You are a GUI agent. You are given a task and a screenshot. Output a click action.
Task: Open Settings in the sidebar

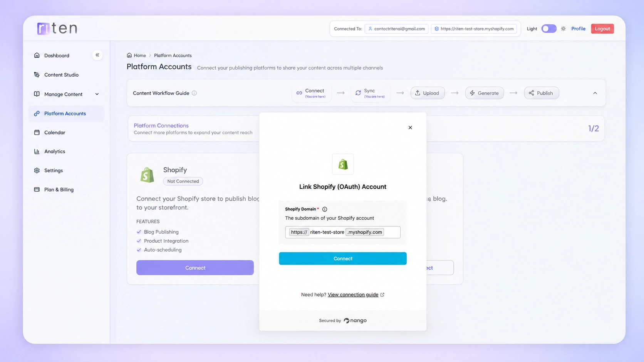click(x=54, y=170)
